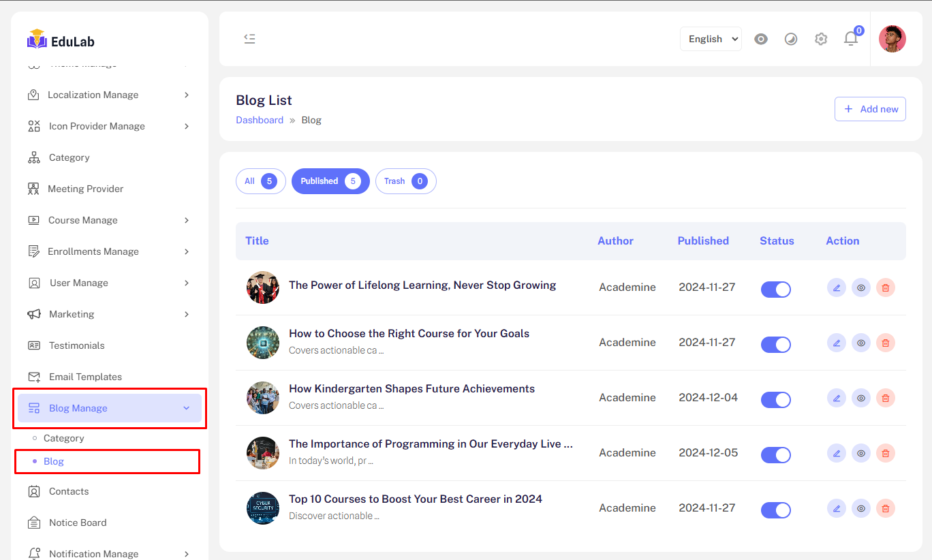Expand the Course Manage sidebar menu
Viewport: 932px width, 560px height.
click(x=109, y=220)
